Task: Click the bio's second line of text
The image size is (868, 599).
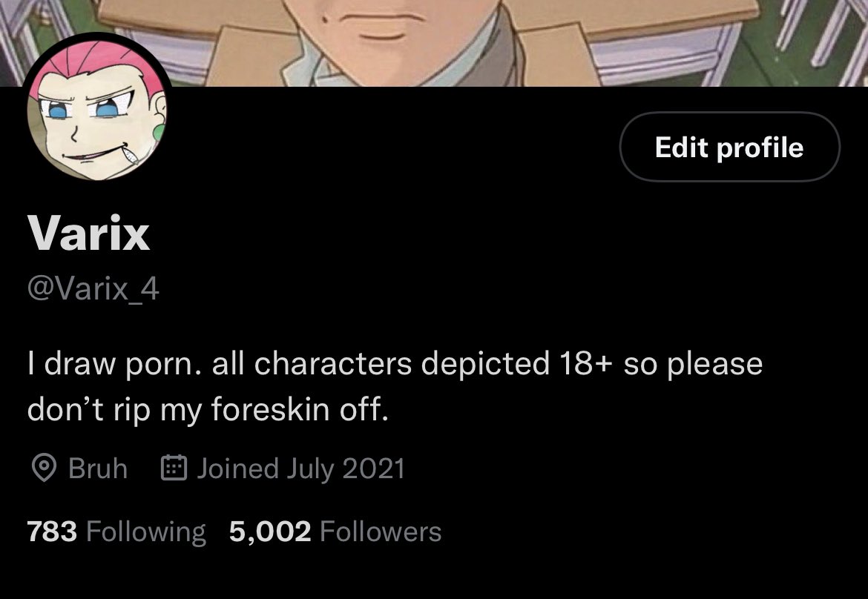Action: [x=208, y=410]
